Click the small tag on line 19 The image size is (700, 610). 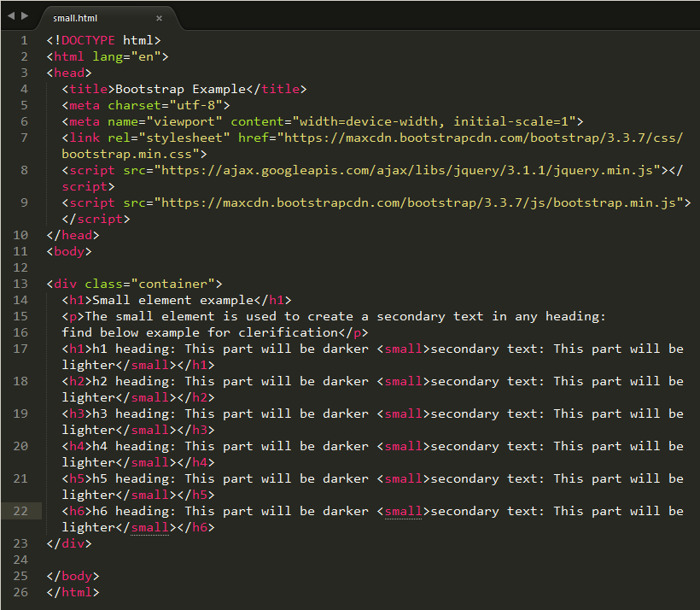(x=403, y=414)
